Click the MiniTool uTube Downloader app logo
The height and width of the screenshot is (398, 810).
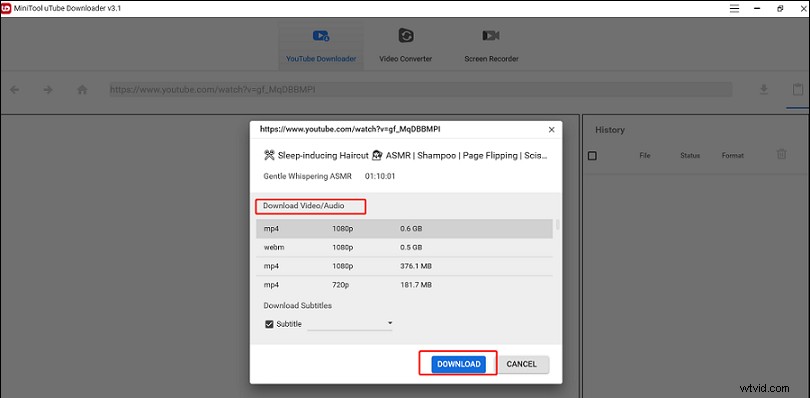click(7, 9)
